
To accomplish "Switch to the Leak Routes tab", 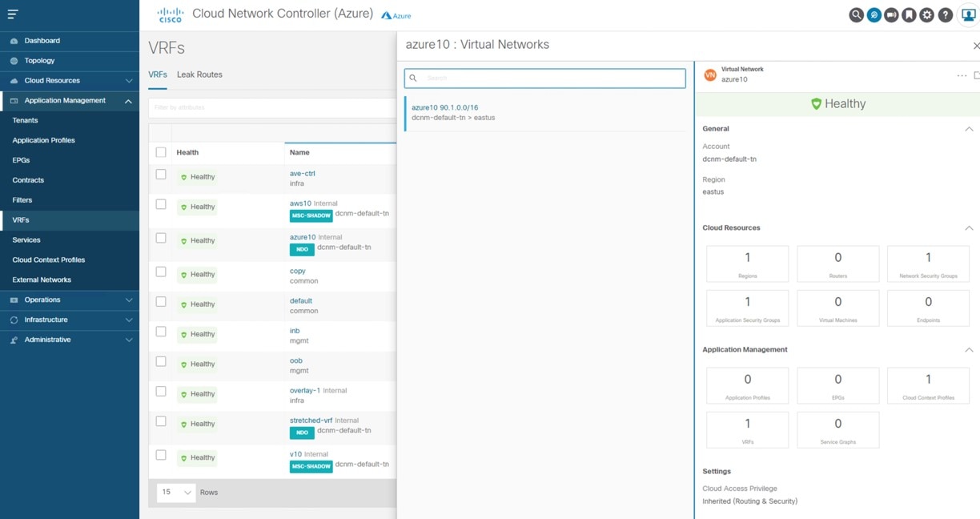I will pyautogui.click(x=199, y=74).
